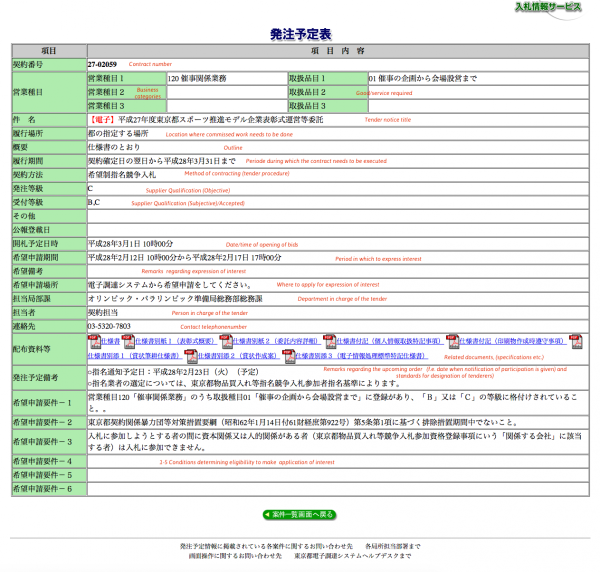600x572 pixels.
Task: Click the PDF icon beside 仕様書
Action: (x=93, y=341)
